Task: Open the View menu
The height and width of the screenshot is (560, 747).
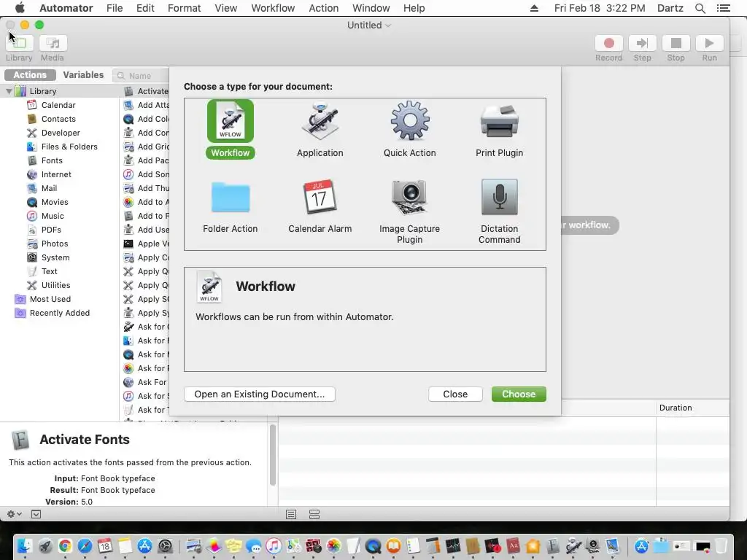Action: (x=226, y=8)
